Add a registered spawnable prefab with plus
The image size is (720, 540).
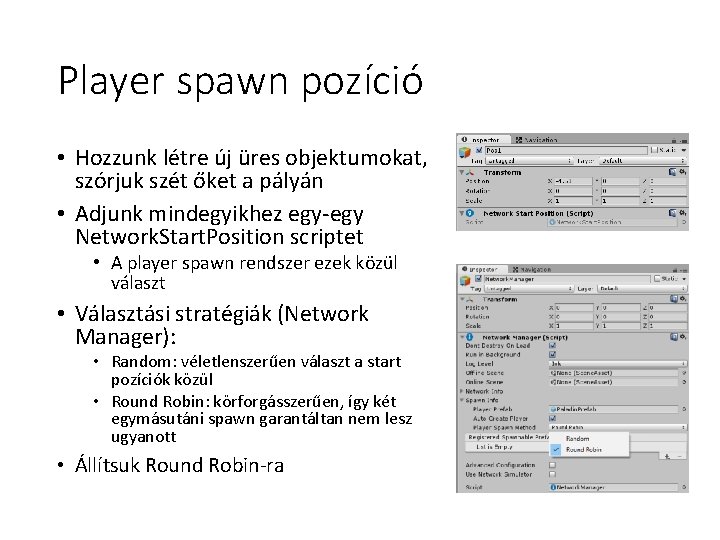[667, 456]
